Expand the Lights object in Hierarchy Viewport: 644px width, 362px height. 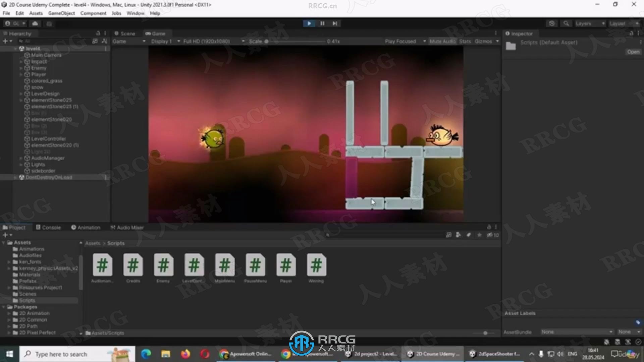click(x=21, y=165)
